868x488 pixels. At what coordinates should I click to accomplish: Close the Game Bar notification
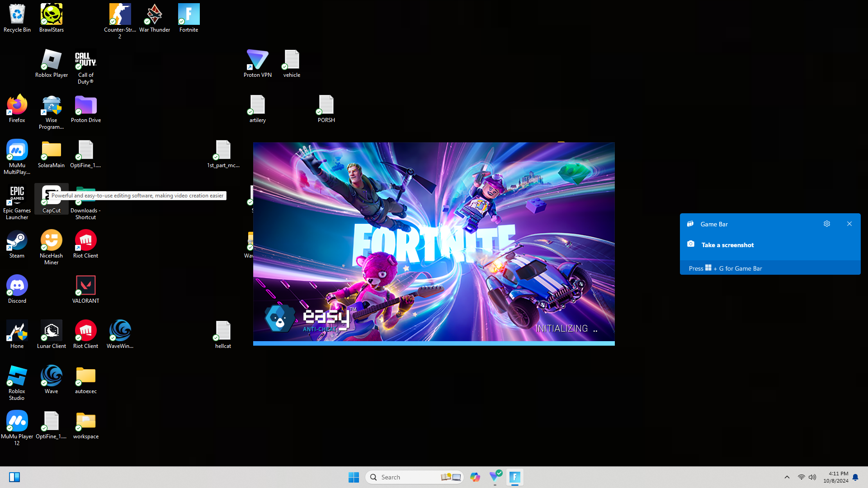tap(849, 224)
